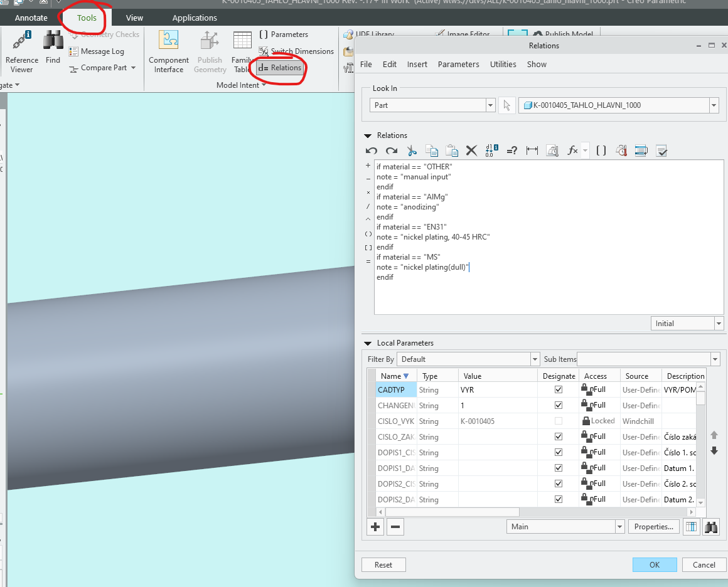Select the Relations tool in the ribbon
The height and width of the screenshot is (587, 728).
coord(278,68)
